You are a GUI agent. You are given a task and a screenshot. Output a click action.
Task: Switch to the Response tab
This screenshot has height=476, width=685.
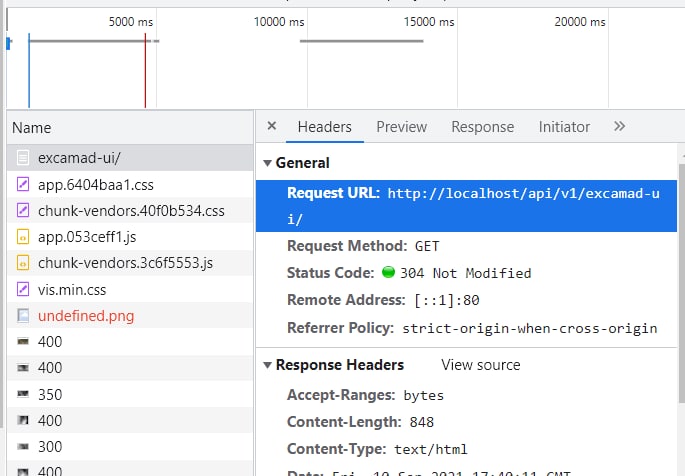click(x=482, y=127)
